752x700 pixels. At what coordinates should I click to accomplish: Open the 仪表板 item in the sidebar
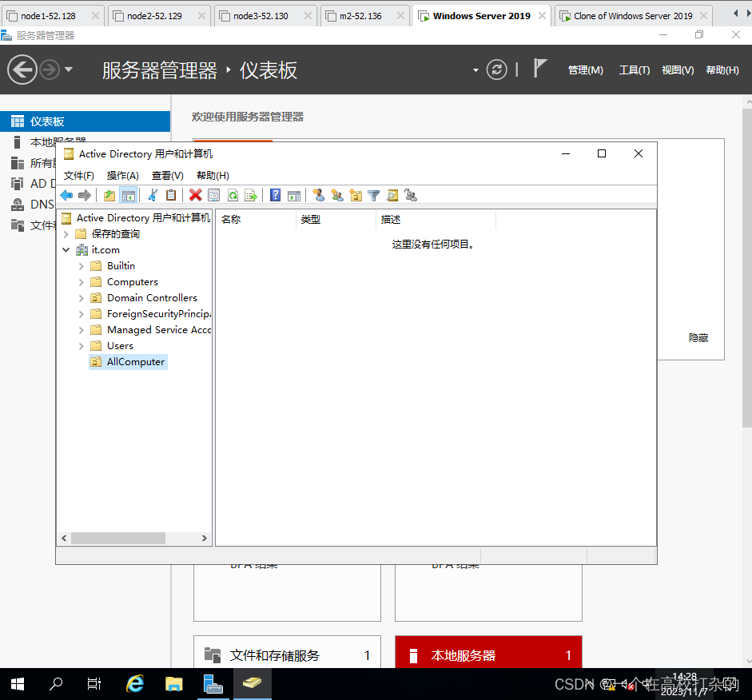[x=86, y=121]
